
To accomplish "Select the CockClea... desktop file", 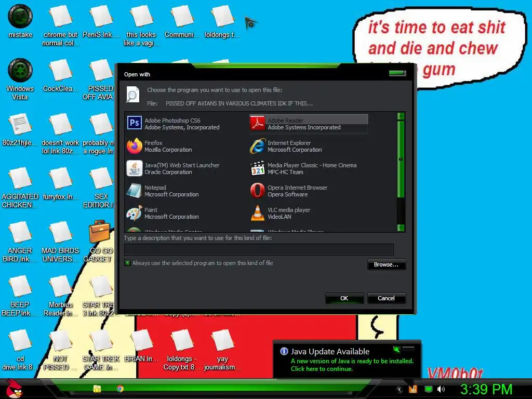I will pyautogui.click(x=60, y=75).
